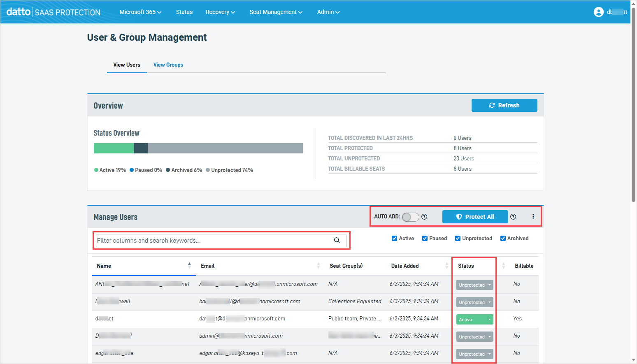Click the Datto SaaS Protection logo
637x364 pixels.
[x=53, y=12]
